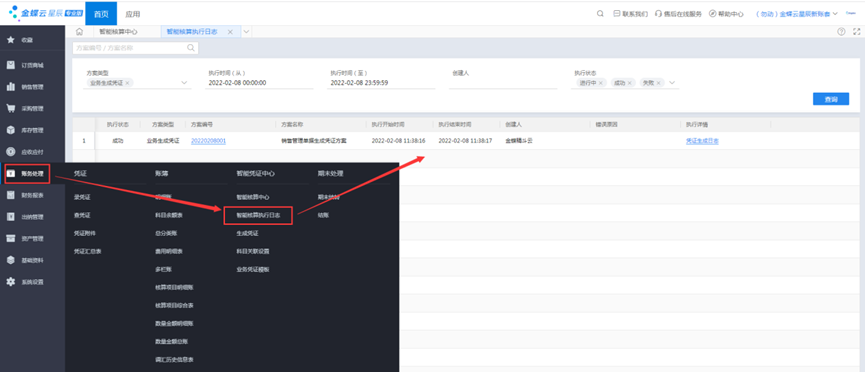The width and height of the screenshot is (865, 372).
Task: Open 科目关联设置 menu item
Action: (x=253, y=251)
